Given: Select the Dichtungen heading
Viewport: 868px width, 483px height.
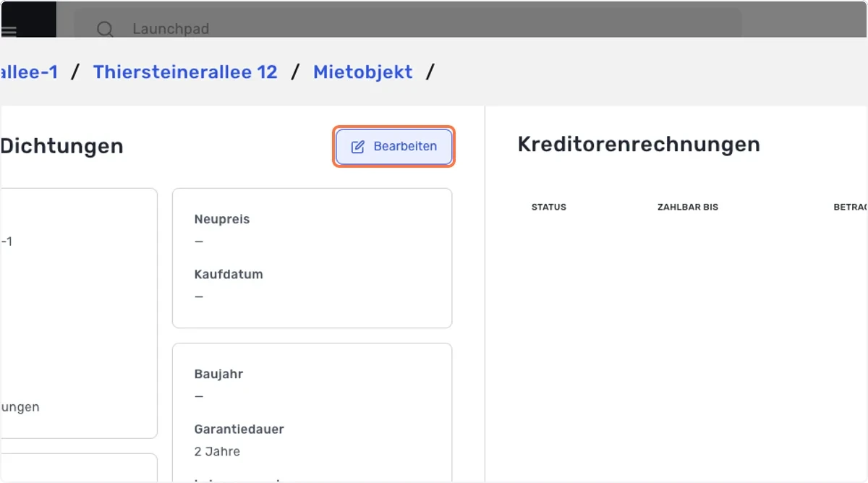Looking at the screenshot, I should [x=61, y=146].
